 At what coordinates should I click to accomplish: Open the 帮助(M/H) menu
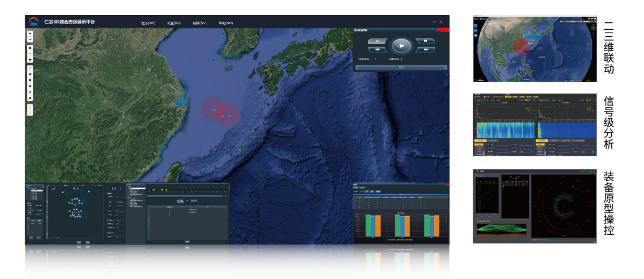(x=225, y=23)
